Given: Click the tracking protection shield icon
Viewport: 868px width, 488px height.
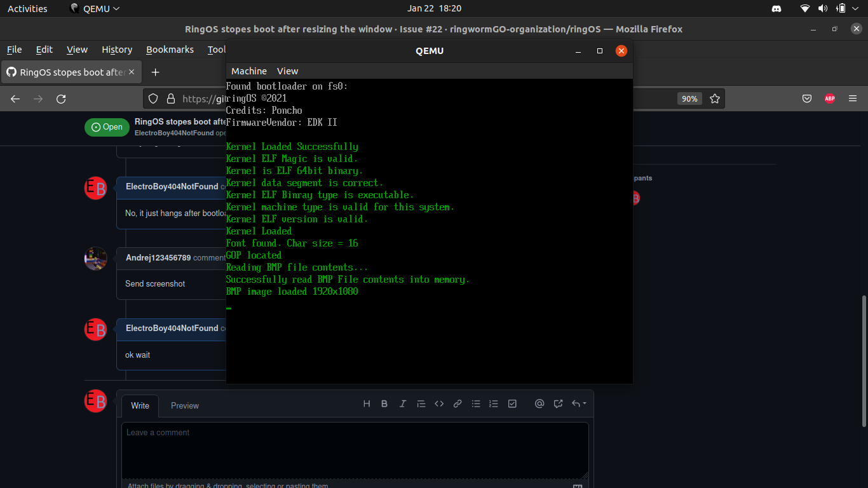Looking at the screenshot, I should click(x=153, y=98).
